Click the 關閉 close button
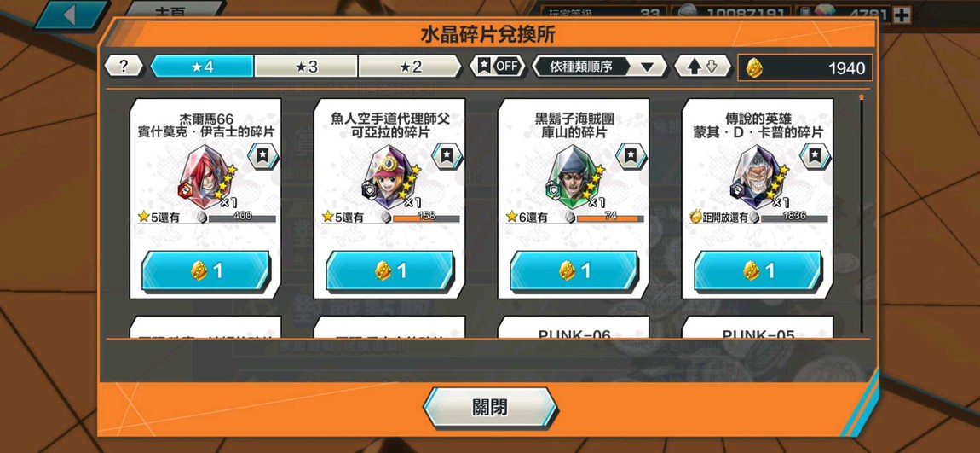The height and width of the screenshot is (453, 980). click(489, 407)
